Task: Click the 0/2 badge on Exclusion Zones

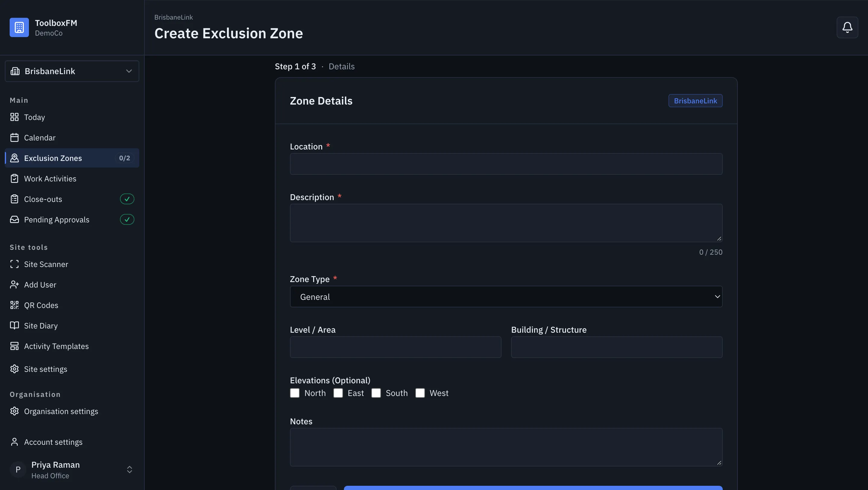Action: (124, 158)
